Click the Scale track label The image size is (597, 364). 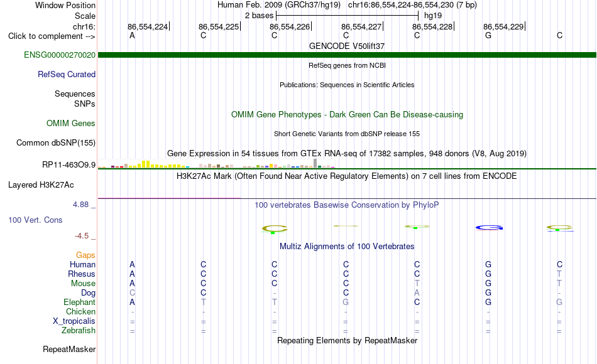(x=85, y=16)
